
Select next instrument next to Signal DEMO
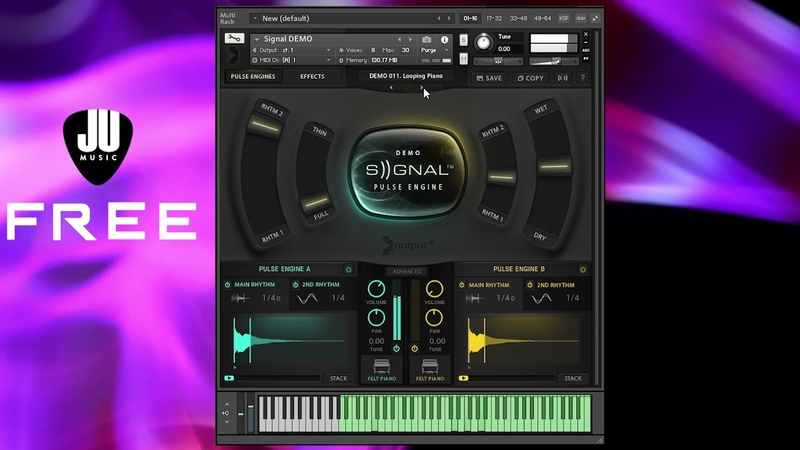410,39
